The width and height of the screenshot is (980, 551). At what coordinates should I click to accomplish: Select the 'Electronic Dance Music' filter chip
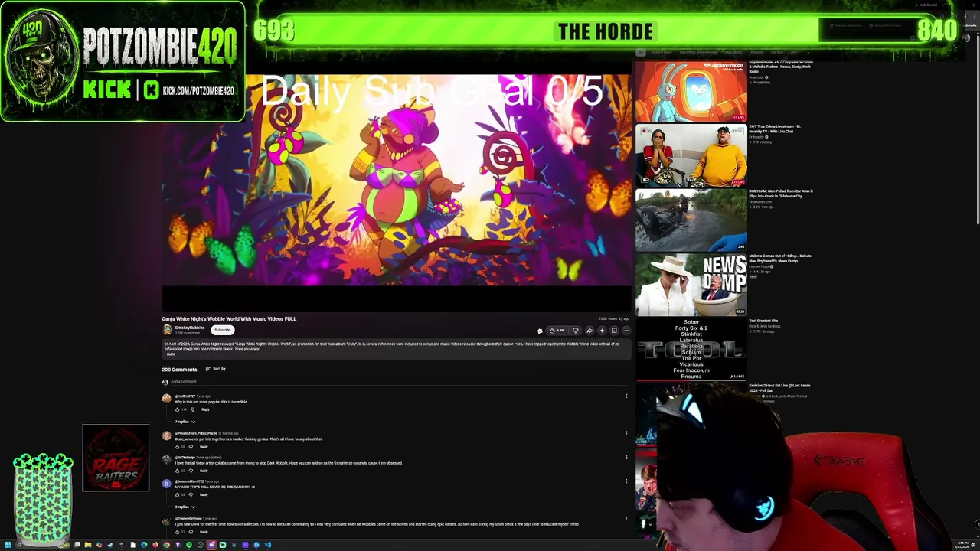[x=701, y=52]
